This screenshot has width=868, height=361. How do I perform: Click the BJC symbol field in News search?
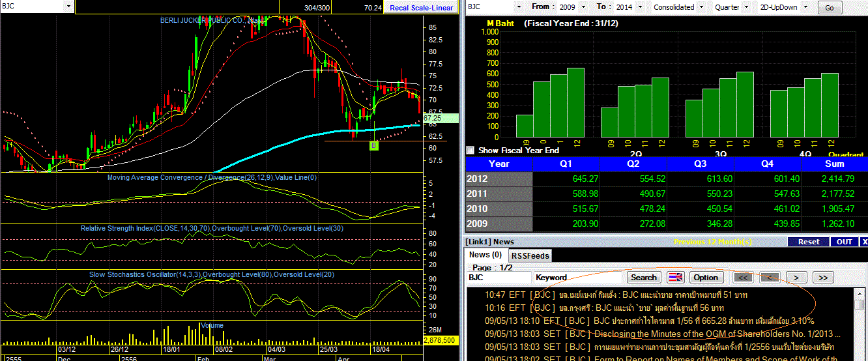(499, 278)
